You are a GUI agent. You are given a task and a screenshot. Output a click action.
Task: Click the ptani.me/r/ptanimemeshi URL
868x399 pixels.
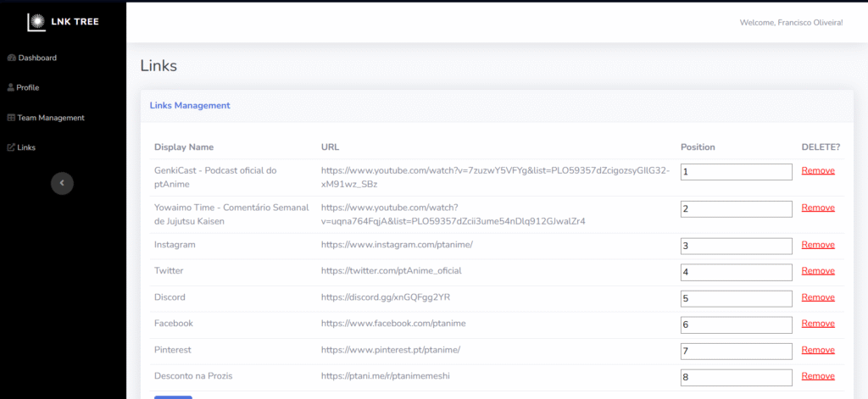[386, 376]
